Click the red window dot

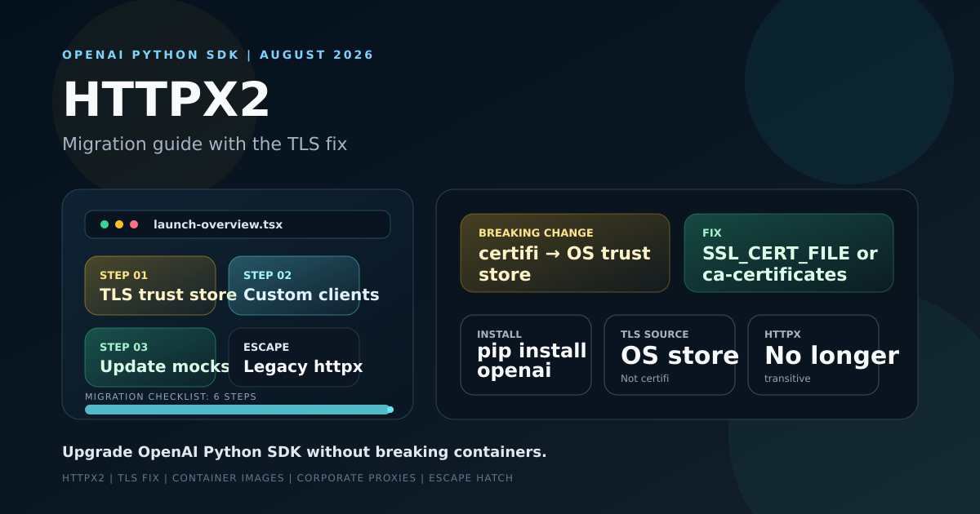[134, 224]
